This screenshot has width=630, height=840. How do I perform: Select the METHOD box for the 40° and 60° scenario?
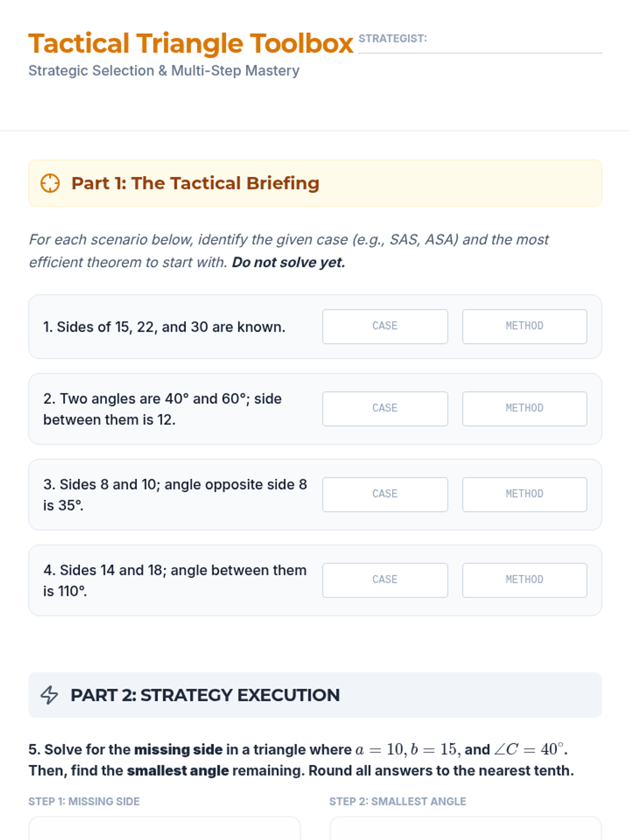pyautogui.click(x=524, y=408)
